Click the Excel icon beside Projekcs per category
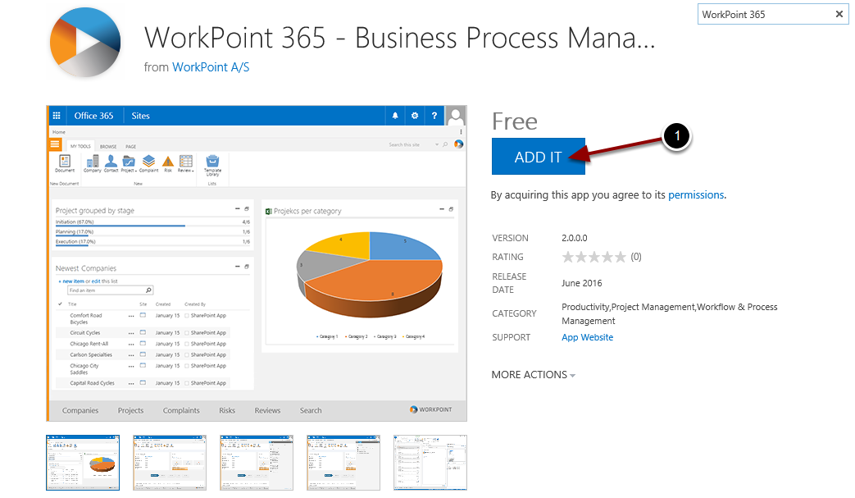 tap(268, 211)
